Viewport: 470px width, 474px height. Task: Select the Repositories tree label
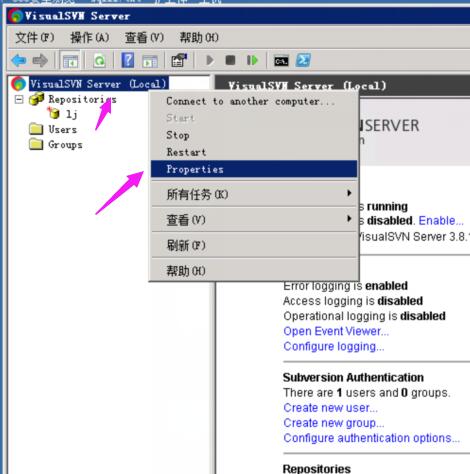pyautogui.click(x=82, y=99)
